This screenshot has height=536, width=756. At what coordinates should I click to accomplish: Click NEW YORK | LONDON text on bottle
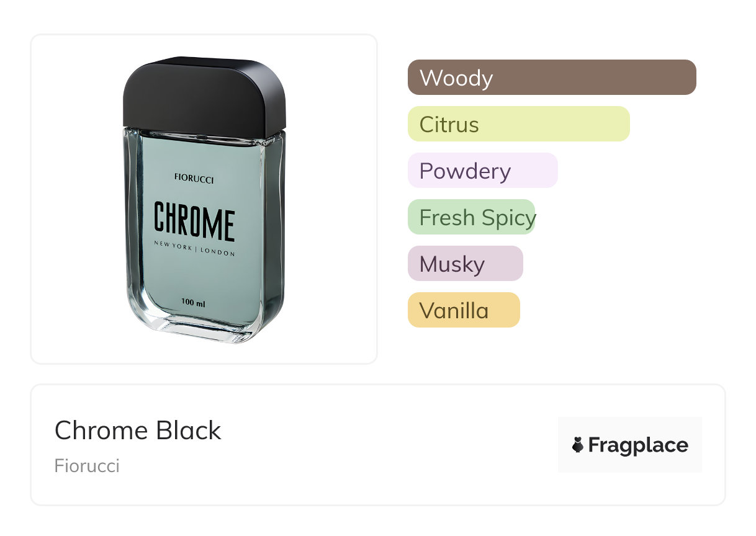194,252
